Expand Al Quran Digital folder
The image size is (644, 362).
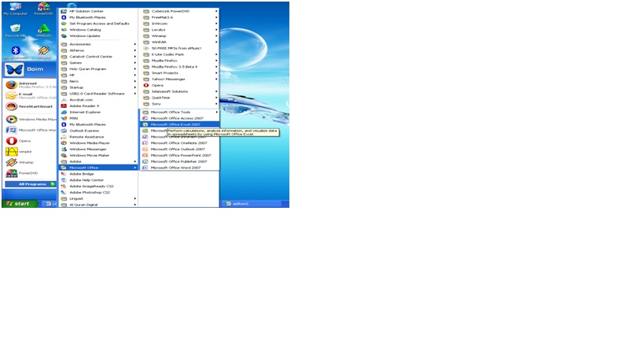[98, 205]
